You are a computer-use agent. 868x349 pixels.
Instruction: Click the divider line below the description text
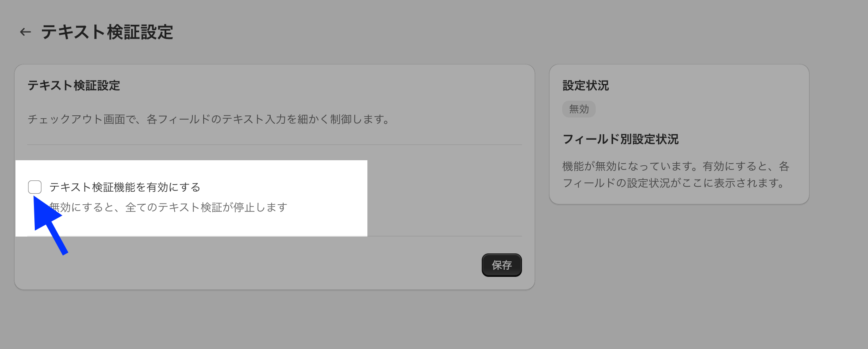pos(274,145)
